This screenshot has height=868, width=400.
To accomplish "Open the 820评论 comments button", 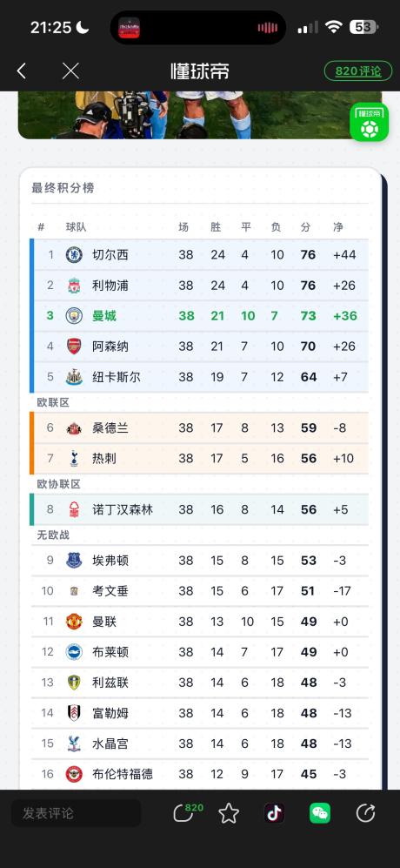I will point(358,71).
